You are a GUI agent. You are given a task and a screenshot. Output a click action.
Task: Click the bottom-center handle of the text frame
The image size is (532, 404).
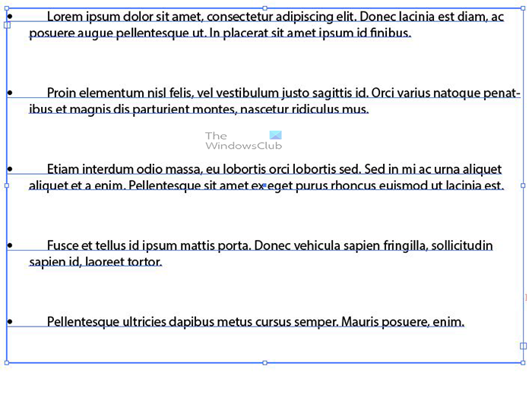tap(265, 363)
